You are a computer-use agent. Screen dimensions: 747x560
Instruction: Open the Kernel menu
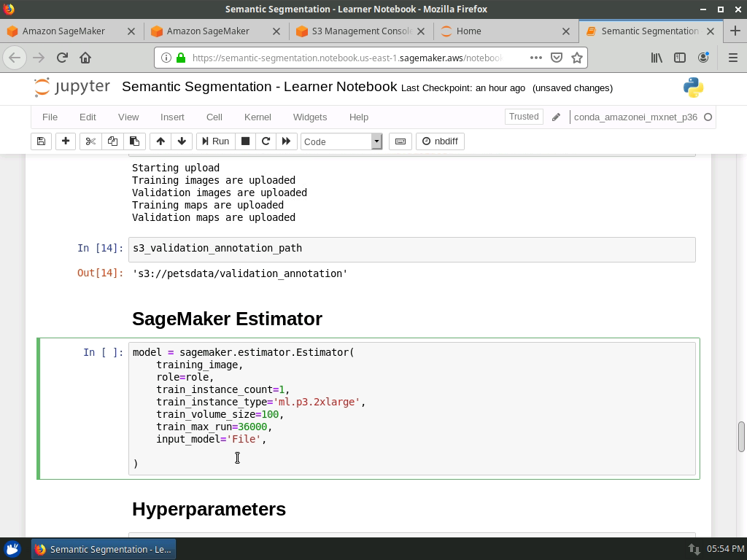258,117
